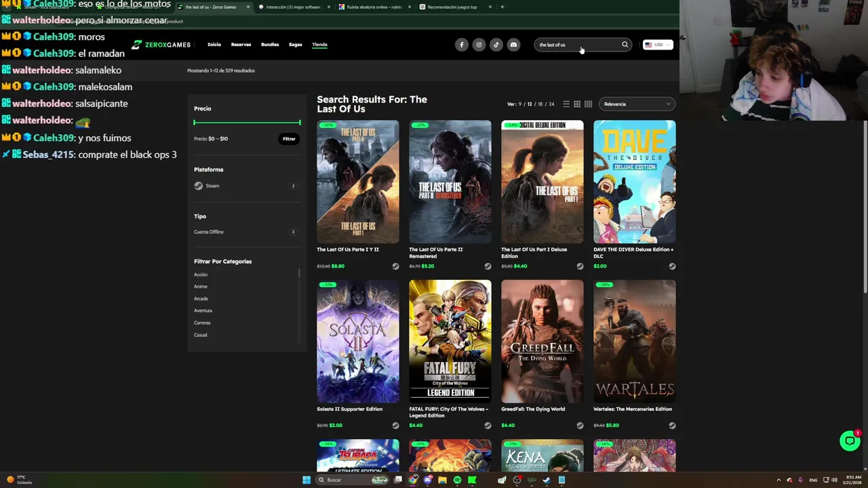The height and width of the screenshot is (488, 868).
Task: Show hidden system tray icons
Action: tap(778, 480)
